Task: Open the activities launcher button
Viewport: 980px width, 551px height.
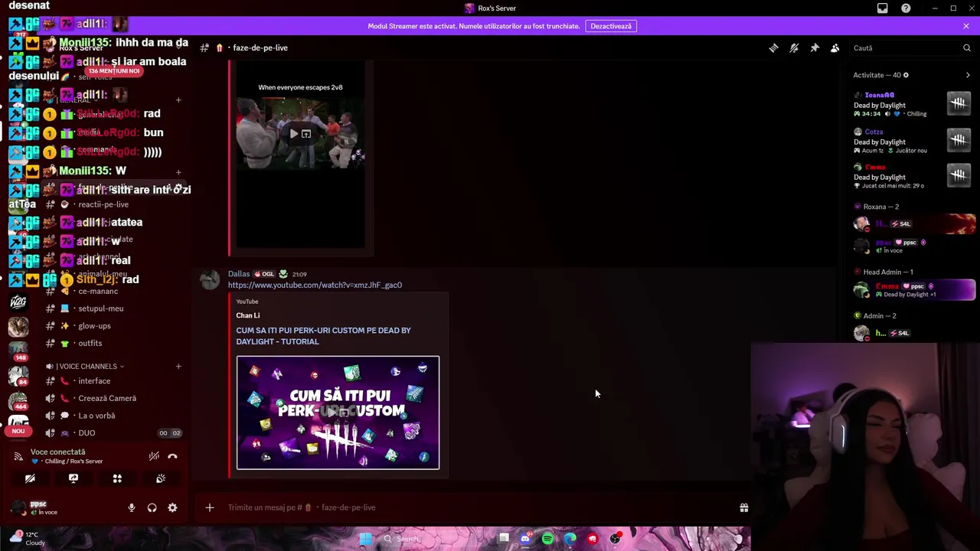Action: click(117, 478)
